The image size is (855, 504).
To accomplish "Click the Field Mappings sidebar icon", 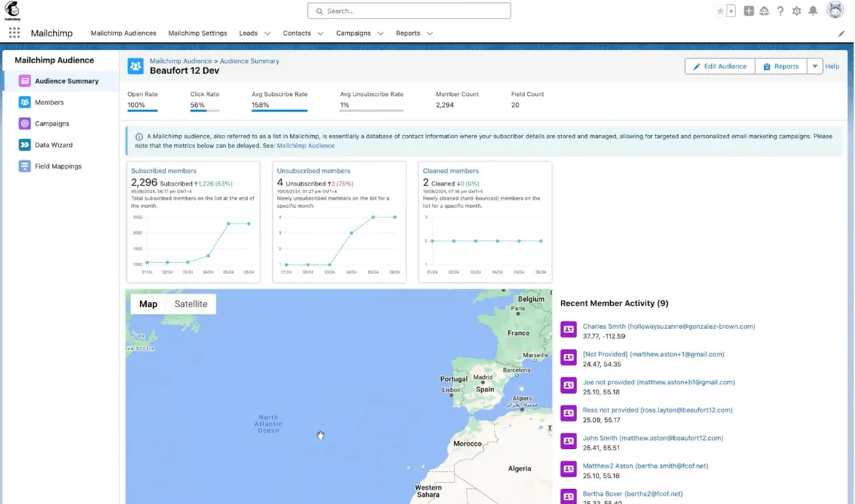I will pos(24,167).
